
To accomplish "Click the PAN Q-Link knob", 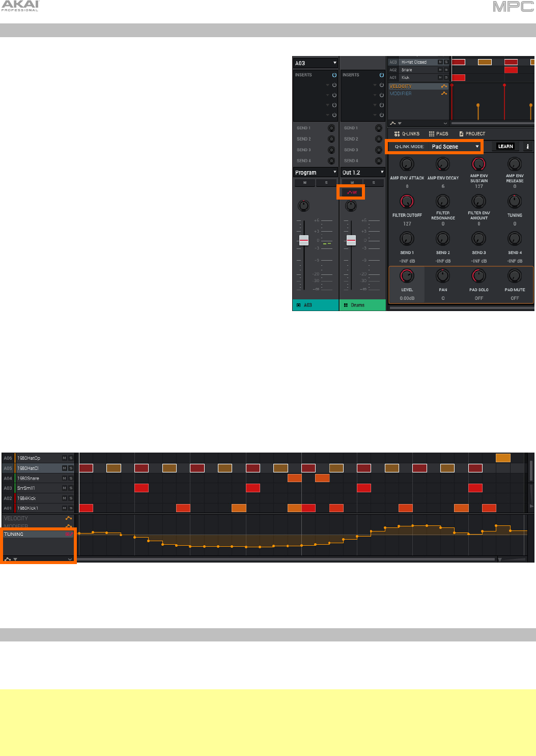I will 443,276.
